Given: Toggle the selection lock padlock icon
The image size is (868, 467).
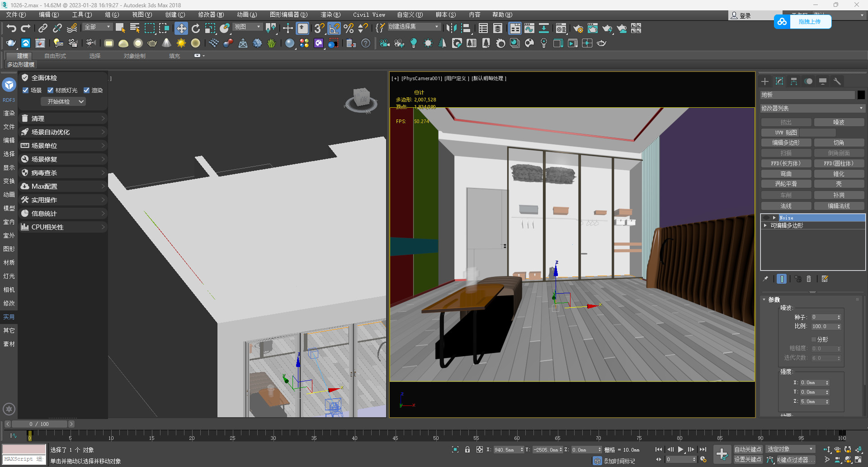Looking at the screenshot, I should pos(467,449).
